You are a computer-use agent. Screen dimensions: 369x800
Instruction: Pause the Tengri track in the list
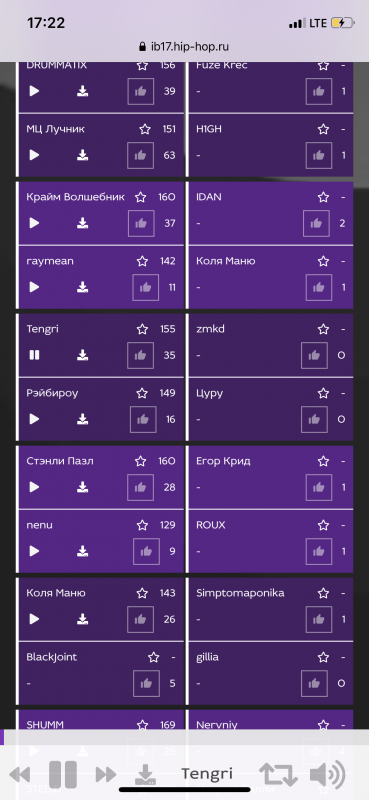pos(34,355)
